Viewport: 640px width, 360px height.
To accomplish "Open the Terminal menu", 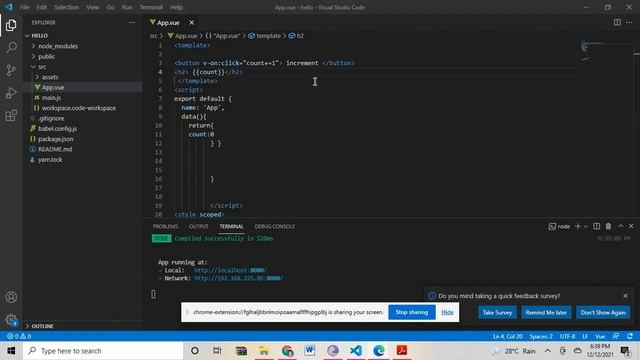I will 151,7.
